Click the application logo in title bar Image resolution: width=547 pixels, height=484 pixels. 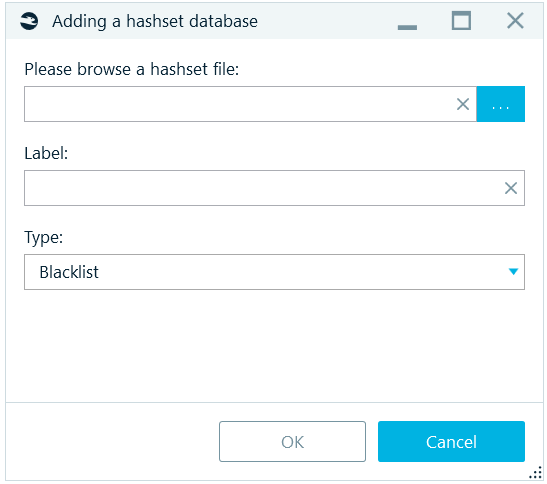29,21
